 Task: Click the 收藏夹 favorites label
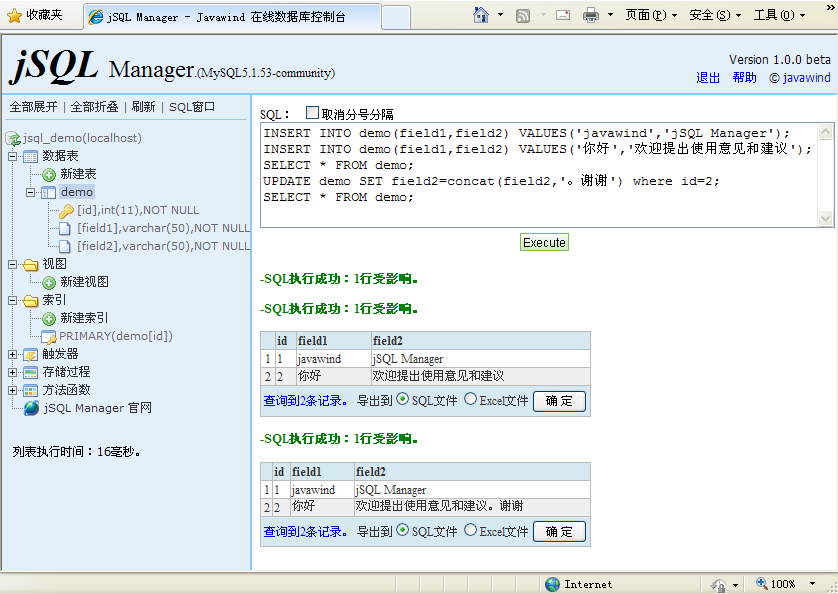pos(44,15)
